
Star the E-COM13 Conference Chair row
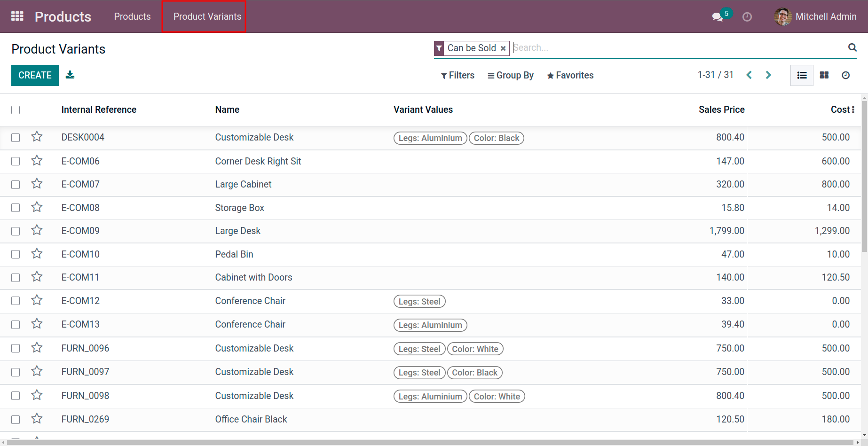point(37,324)
